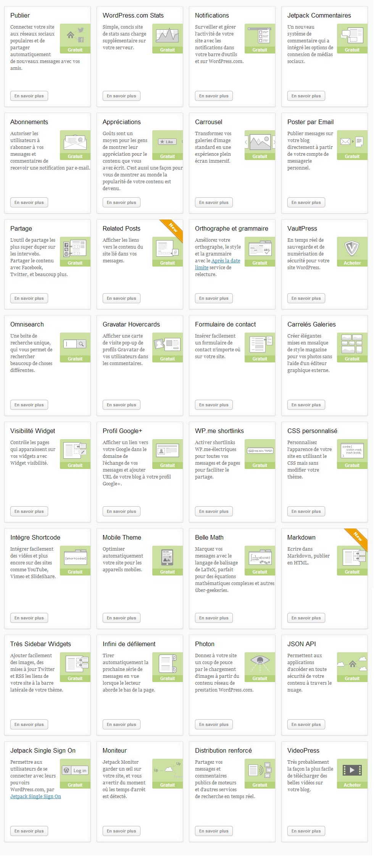This screenshot has height=868, width=374.
Task: Open En savoir plus for Moniteur
Action: click(x=121, y=831)
